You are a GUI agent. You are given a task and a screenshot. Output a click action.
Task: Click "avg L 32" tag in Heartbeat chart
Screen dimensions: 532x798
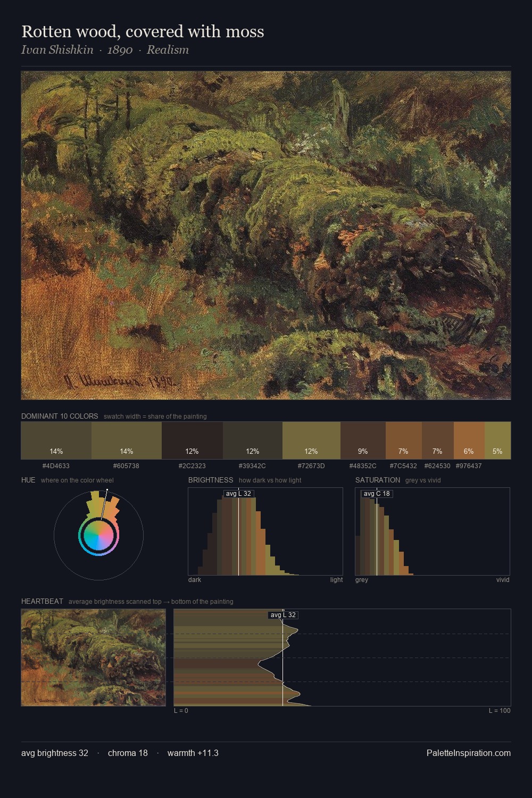tap(283, 615)
